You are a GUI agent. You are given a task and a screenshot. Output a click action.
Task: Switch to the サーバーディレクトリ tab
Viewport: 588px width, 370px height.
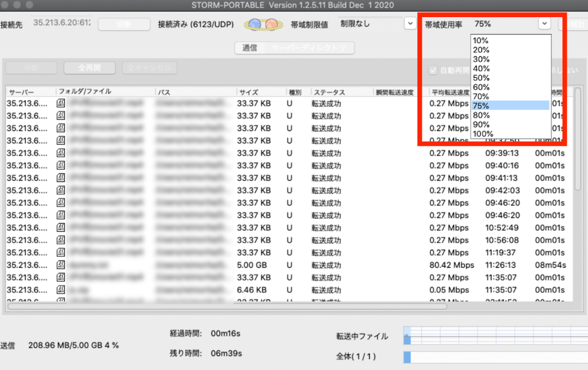(309, 48)
